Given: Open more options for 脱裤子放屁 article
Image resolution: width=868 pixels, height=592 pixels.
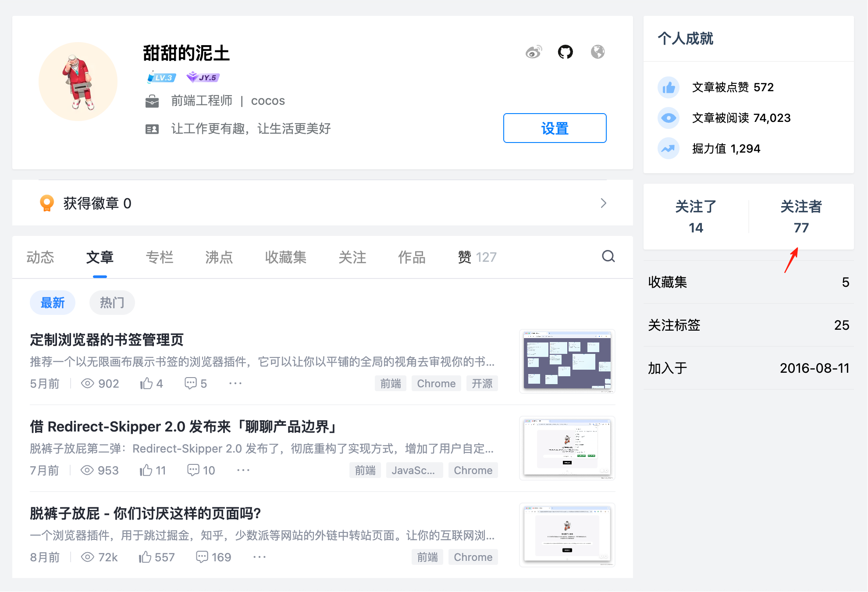Looking at the screenshot, I should point(259,557).
